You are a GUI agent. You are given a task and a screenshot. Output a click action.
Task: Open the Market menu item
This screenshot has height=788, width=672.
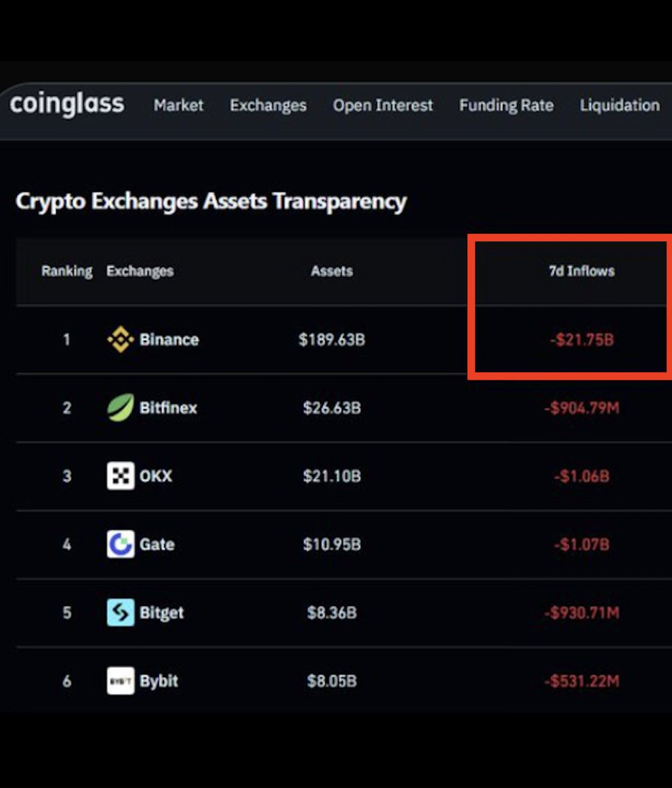click(178, 105)
